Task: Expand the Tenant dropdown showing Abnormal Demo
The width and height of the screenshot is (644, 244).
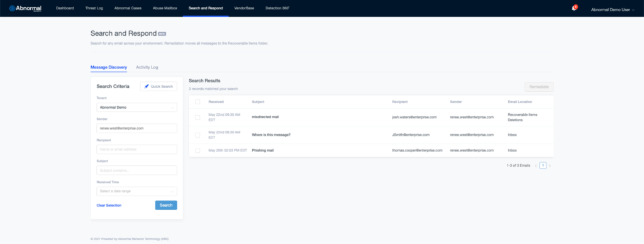Action: pyautogui.click(x=136, y=107)
